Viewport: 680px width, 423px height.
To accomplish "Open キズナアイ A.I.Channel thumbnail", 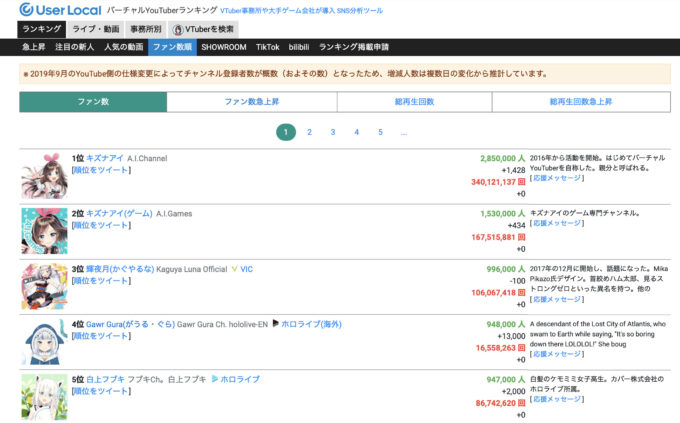I will point(45,176).
